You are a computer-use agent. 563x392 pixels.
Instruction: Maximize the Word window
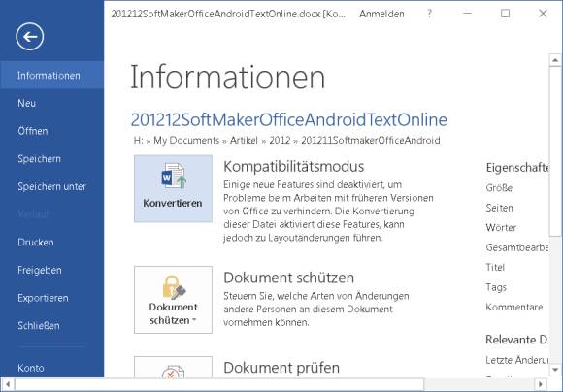505,14
